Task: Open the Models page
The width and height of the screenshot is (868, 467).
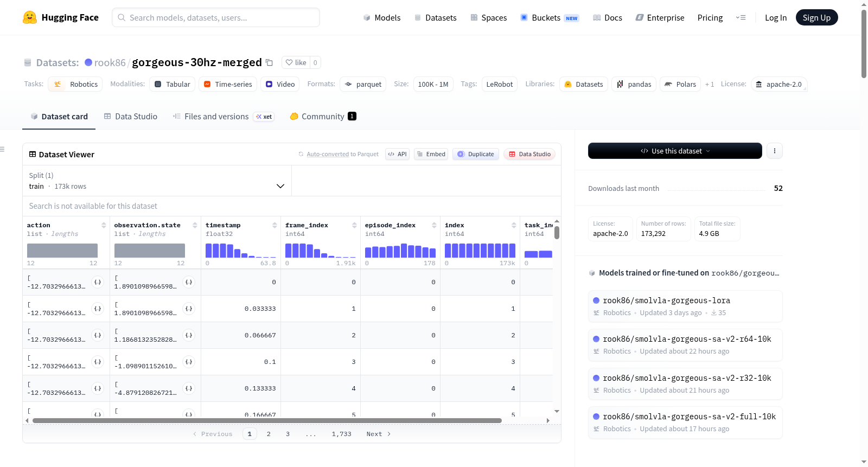Action: [382, 17]
